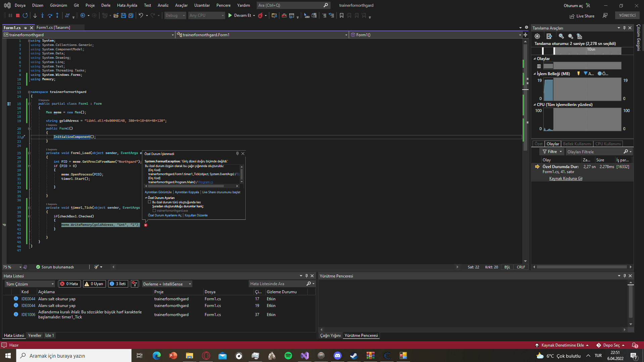The image size is (644, 362).
Task: Open the Dosya menu
Action: (x=20, y=5)
